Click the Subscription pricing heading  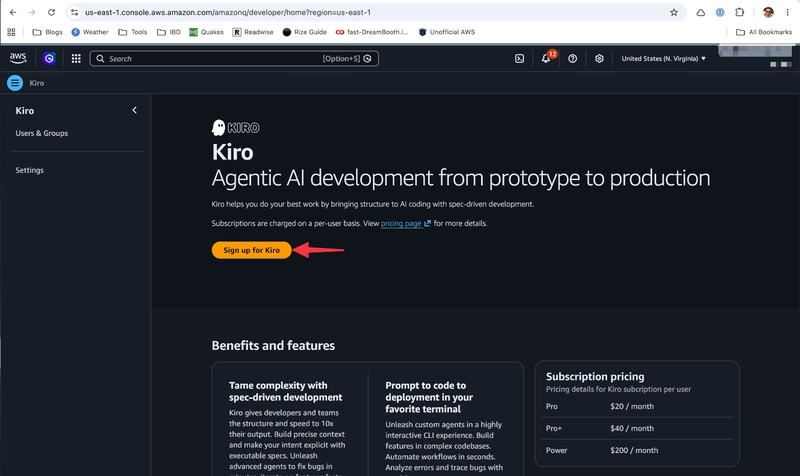pos(595,377)
